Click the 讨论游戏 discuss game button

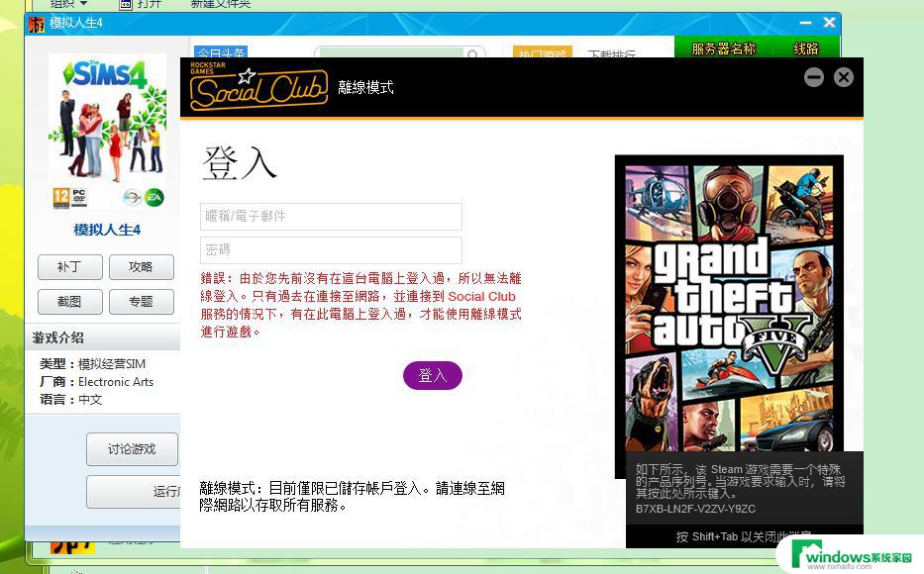(132, 449)
